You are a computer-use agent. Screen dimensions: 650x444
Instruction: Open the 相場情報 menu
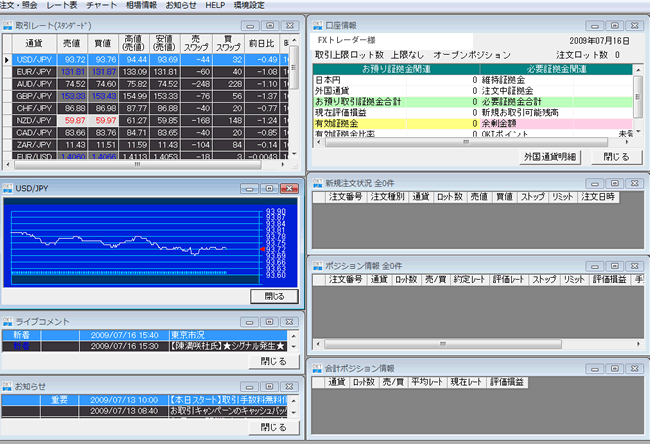(x=141, y=5)
